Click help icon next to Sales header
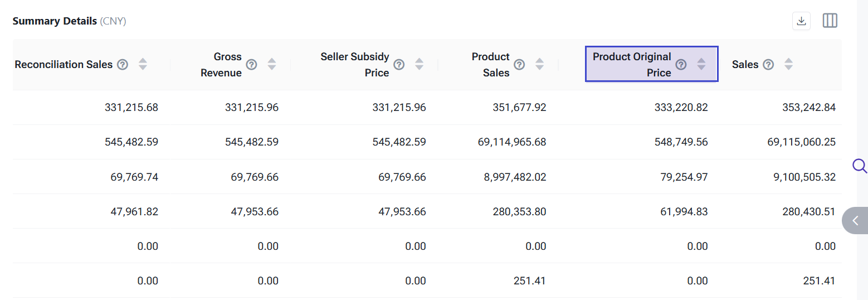This screenshot has height=300, width=868. point(768,64)
